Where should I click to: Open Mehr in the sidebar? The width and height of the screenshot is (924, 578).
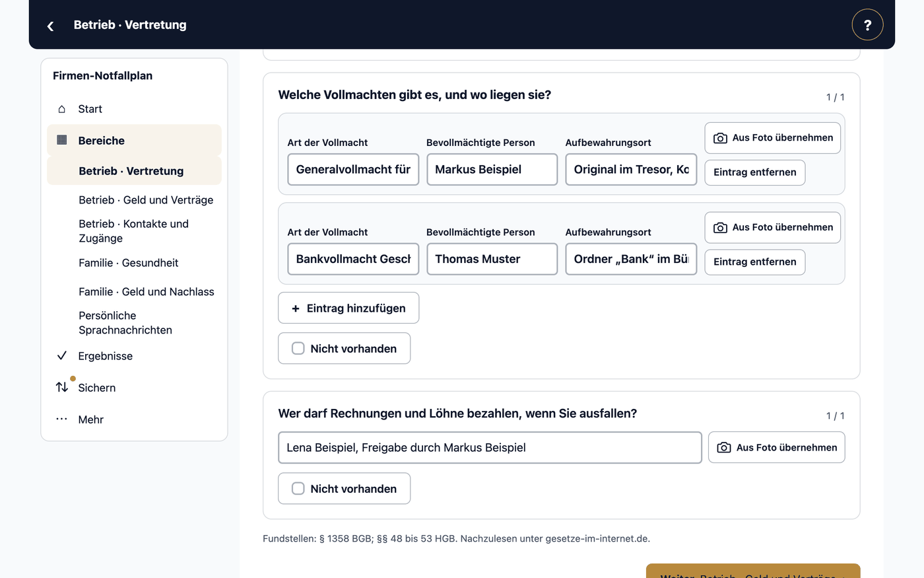click(134, 419)
